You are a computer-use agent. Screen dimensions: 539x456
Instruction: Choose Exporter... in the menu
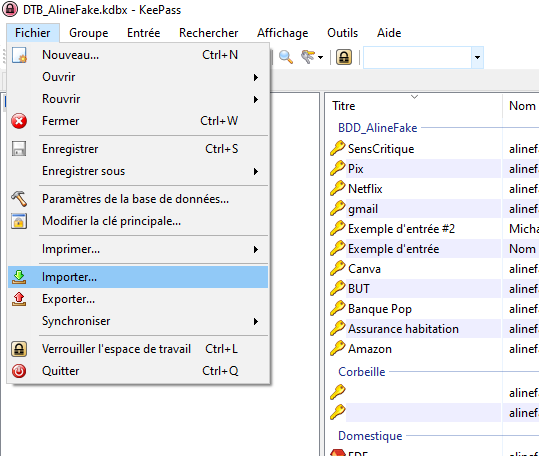[x=138, y=299]
